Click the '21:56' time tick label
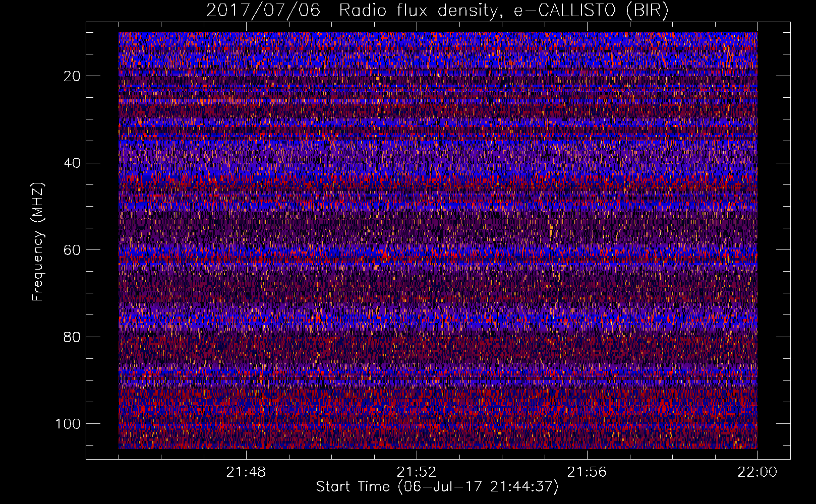816x504 pixels. point(587,472)
